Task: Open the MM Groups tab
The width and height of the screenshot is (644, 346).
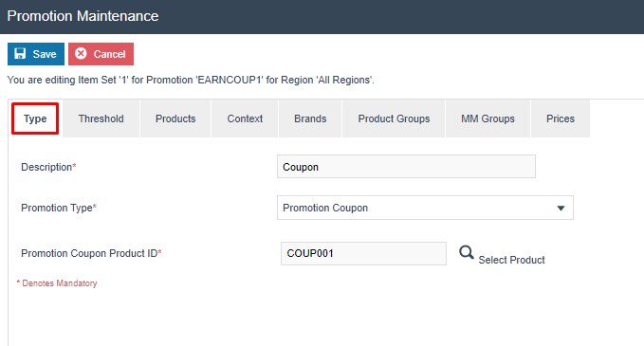Action: (x=488, y=118)
